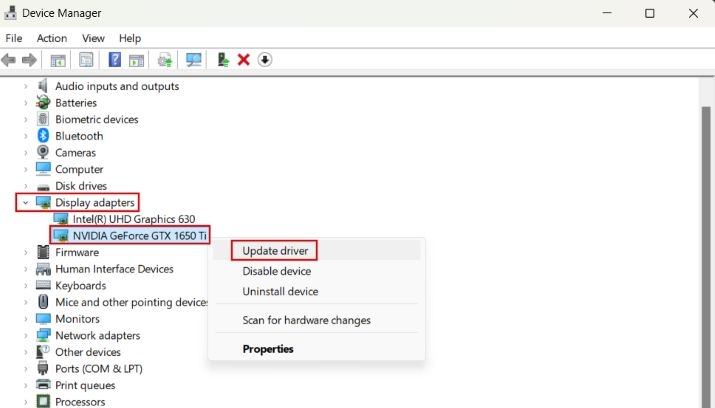
Task: Expand Audio inputs and outputs
Action: (x=26, y=86)
